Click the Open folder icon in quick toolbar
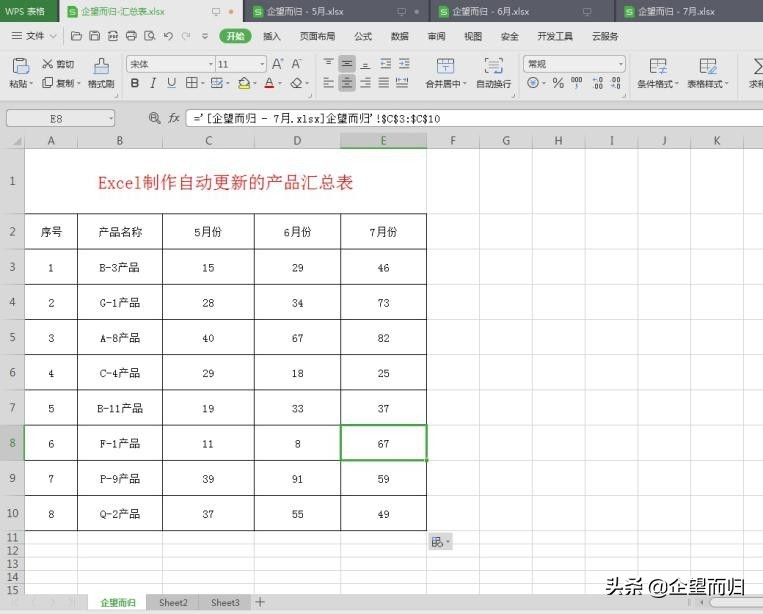Viewport: 763px width, 614px height. [76, 36]
